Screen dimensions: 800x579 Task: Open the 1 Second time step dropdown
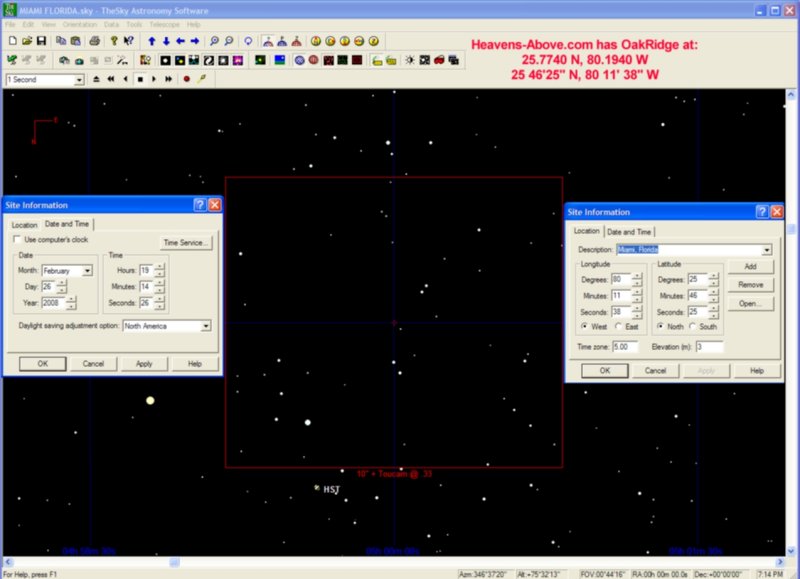pyautogui.click(x=79, y=80)
